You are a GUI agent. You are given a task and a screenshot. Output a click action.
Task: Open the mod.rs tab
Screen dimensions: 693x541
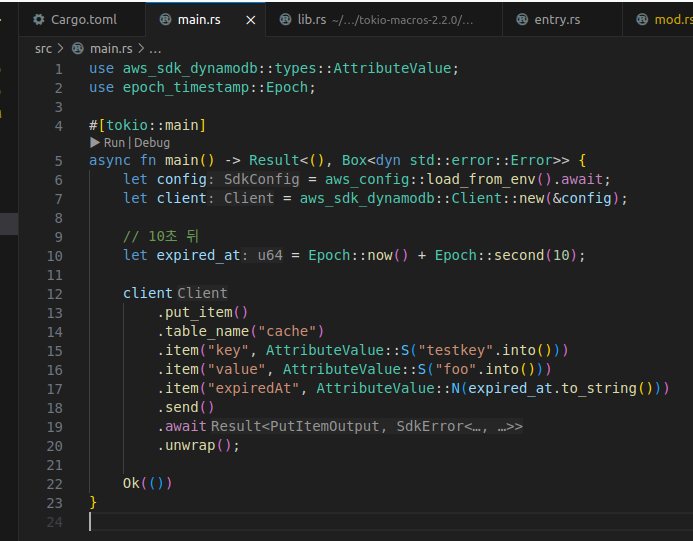pos(670,20)
